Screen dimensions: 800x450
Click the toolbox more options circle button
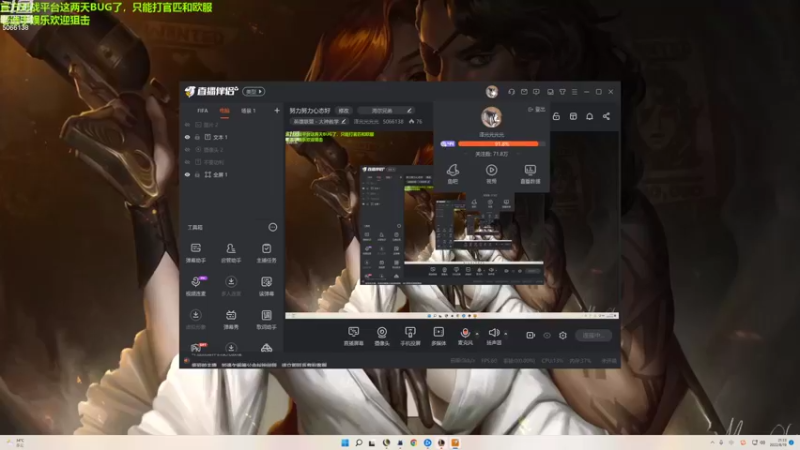point(273,227)
